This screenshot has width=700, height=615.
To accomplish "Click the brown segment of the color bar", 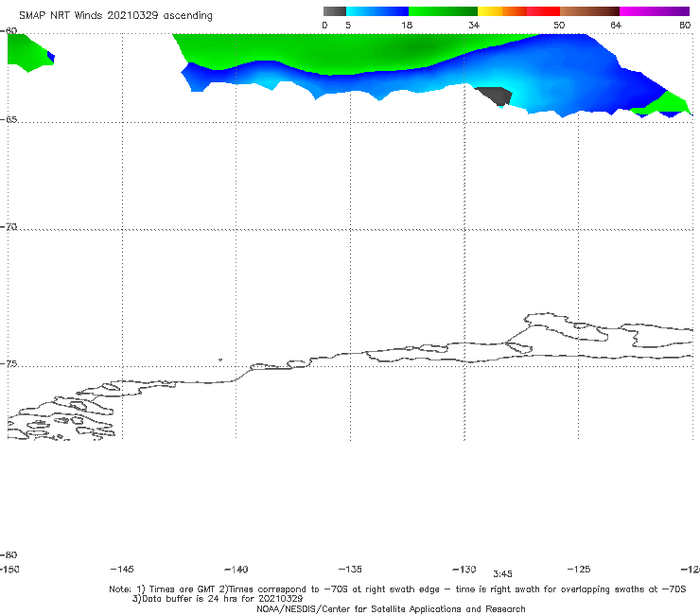I will click(x=589, y=11).
